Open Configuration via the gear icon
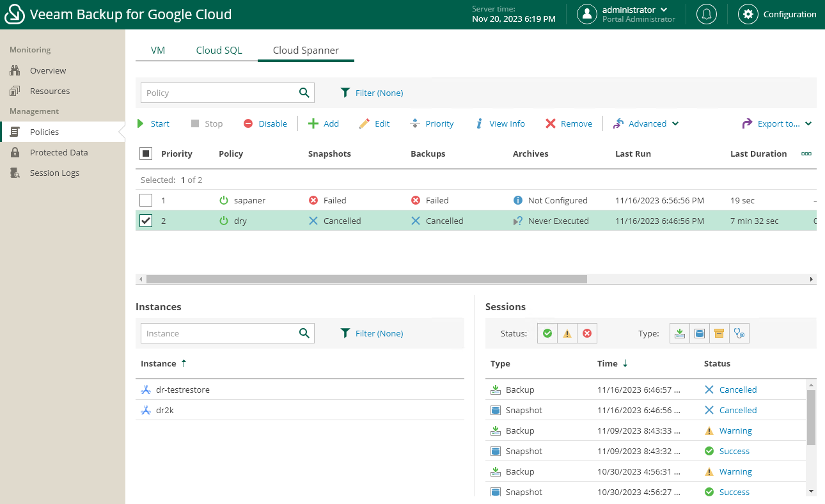This screenshot has width=825, height=504. (x=748, y=14)
